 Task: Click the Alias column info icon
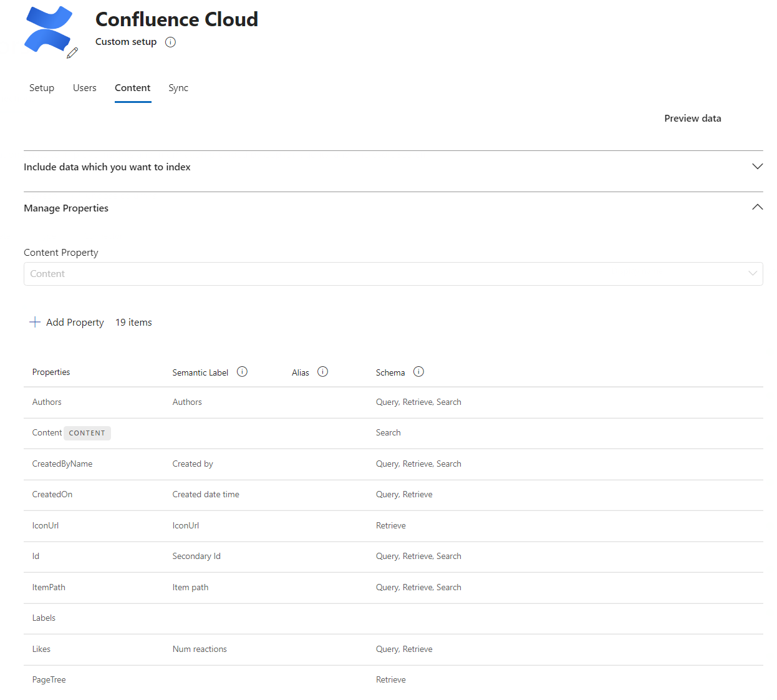322,372
